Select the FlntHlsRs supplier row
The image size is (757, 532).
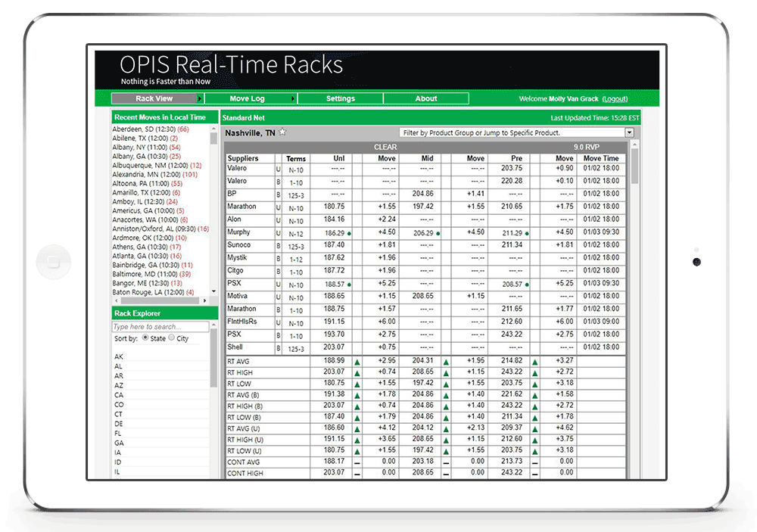click(x=425, y=322)
